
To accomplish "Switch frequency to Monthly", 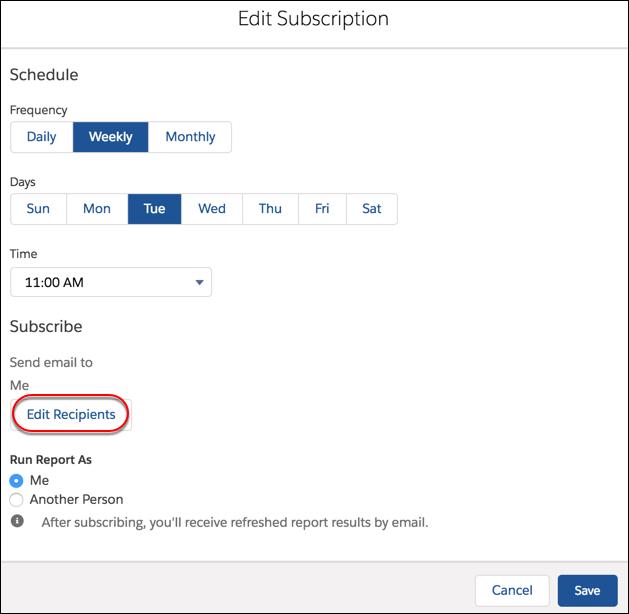I will (190, 137).
